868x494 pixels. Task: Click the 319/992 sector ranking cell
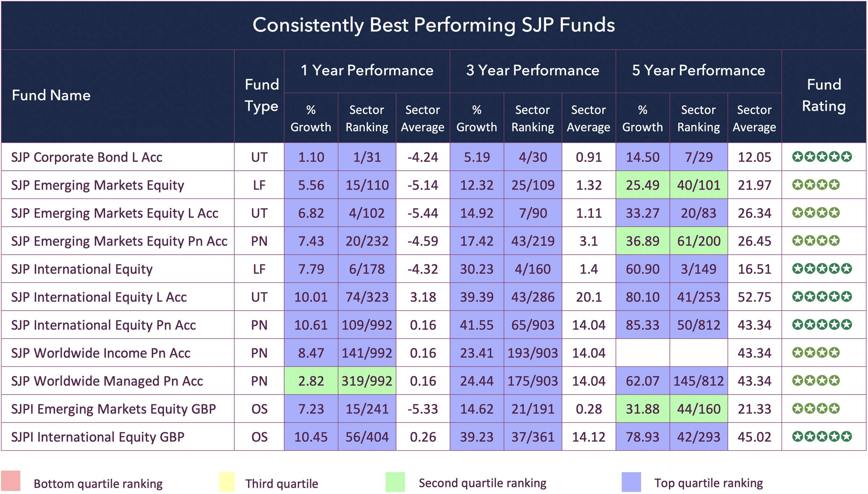click(x=367, y=381)
